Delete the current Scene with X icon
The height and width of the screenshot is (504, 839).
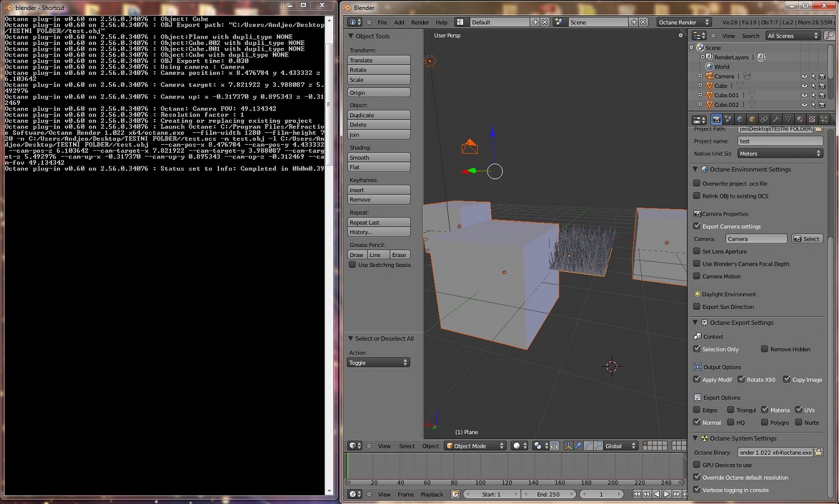644,22
